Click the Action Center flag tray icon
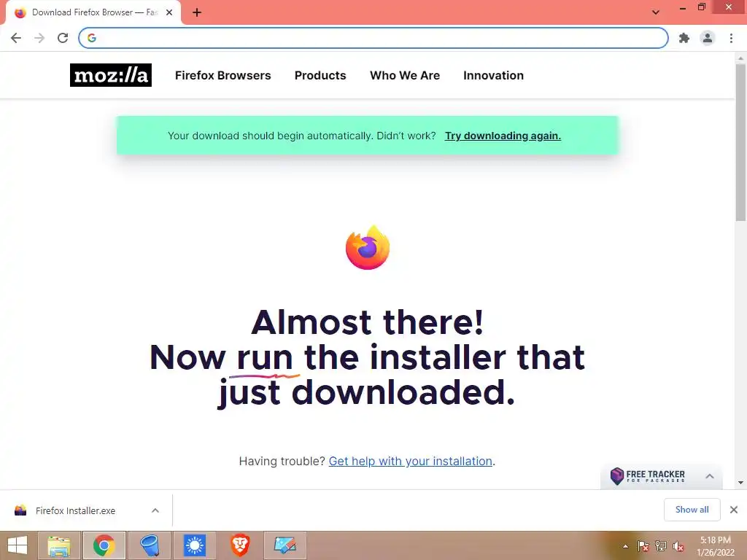747x560 pixels. pos(643,546)
